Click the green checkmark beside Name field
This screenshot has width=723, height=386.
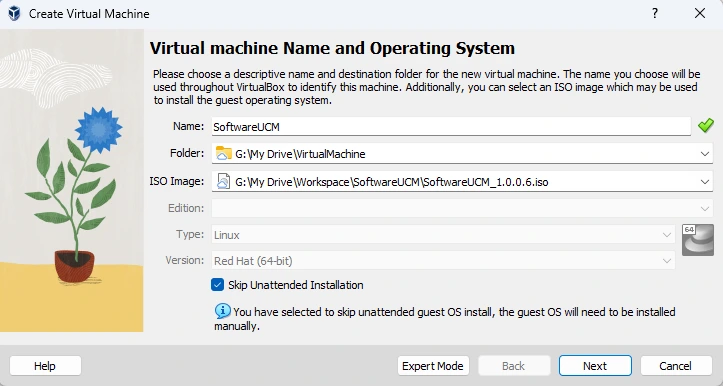pyautogui.click(x=705, y=125)
